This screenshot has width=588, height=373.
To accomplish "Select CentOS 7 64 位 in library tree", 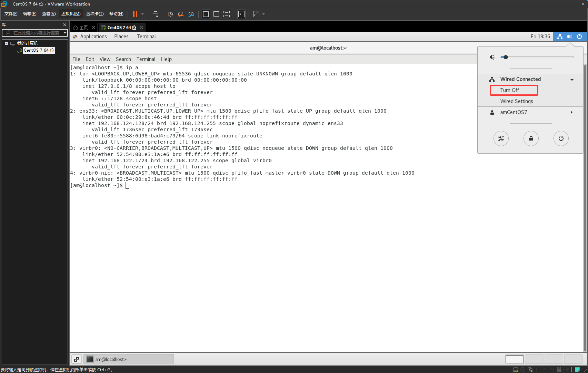I will (39, 50).
